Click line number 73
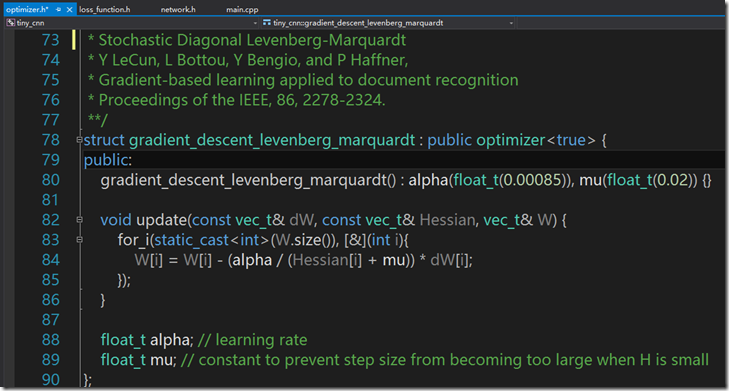 pyautogui.click(x=51, y=40)
